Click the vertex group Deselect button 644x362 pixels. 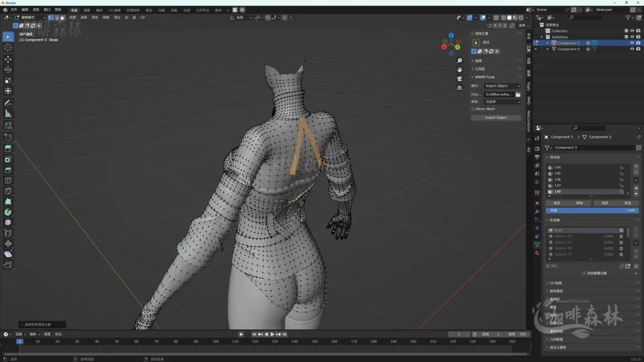(627, 203)
